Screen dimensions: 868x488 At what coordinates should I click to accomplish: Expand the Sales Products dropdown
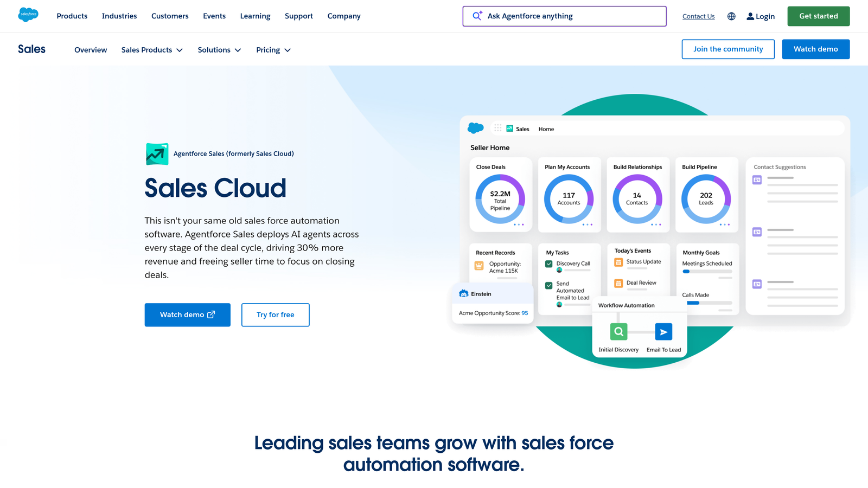[x=152, y=50]
